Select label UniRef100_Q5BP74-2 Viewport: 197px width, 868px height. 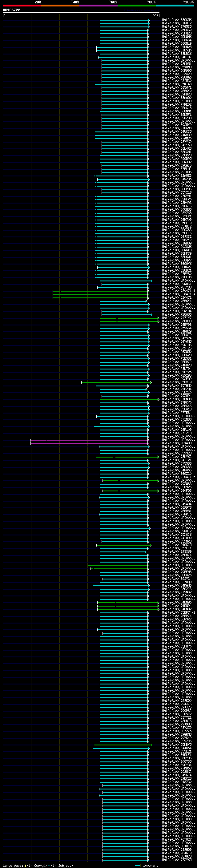coord(179,612)
